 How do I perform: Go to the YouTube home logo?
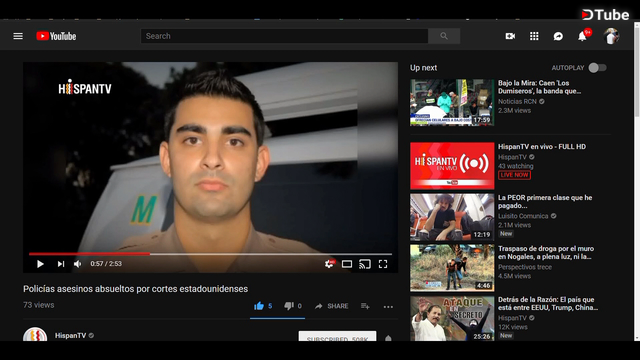(x=56, y=36)
